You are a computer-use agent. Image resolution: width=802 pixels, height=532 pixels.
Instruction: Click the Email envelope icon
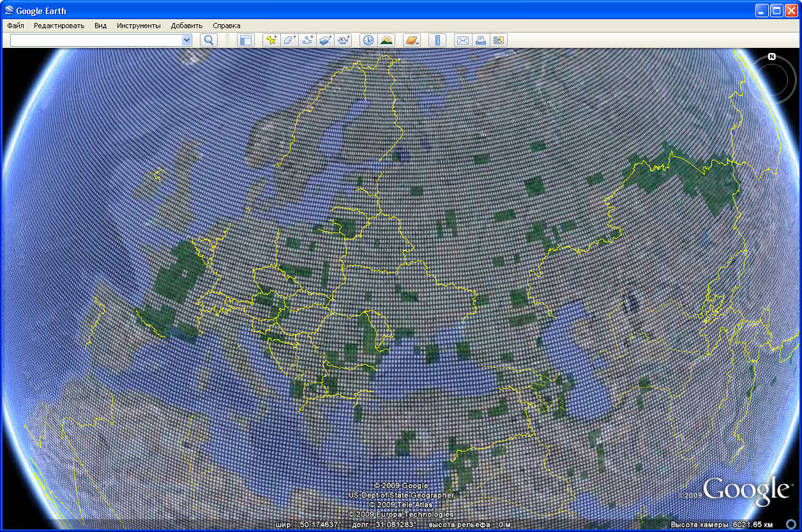(462, 40)
